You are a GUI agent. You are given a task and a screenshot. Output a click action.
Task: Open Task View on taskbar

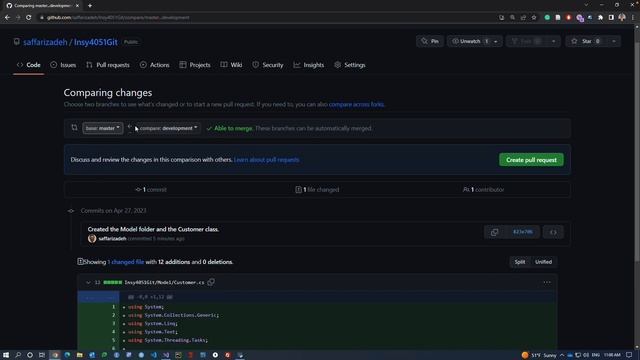pyautogui.click(x=42, y=355)
